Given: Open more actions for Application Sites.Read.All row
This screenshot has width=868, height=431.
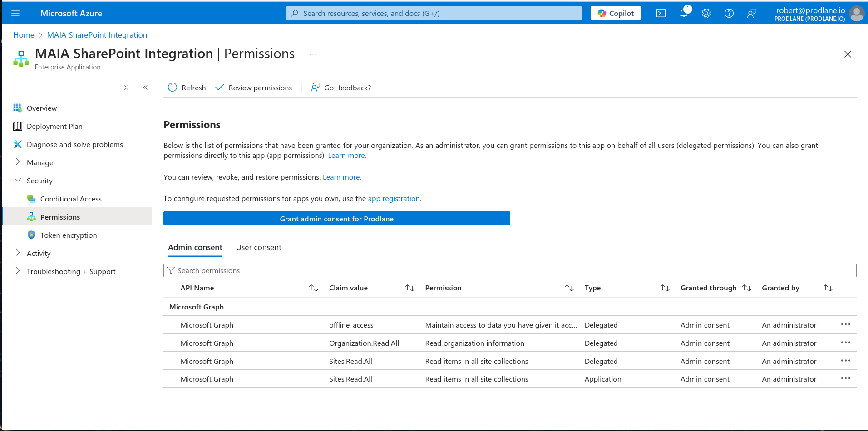Looking at the screenshot, I should click(x=846, y=378).
